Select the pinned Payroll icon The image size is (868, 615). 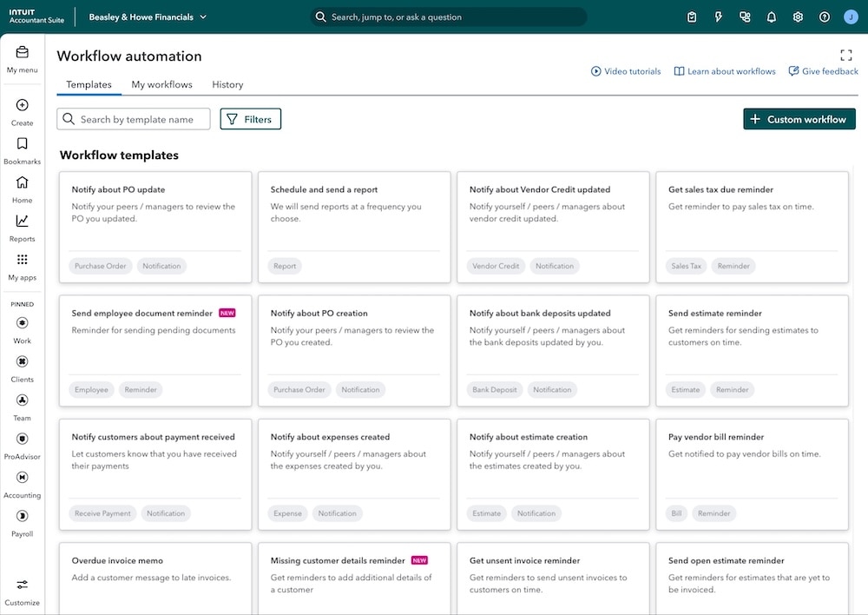(x=22, y=515)
